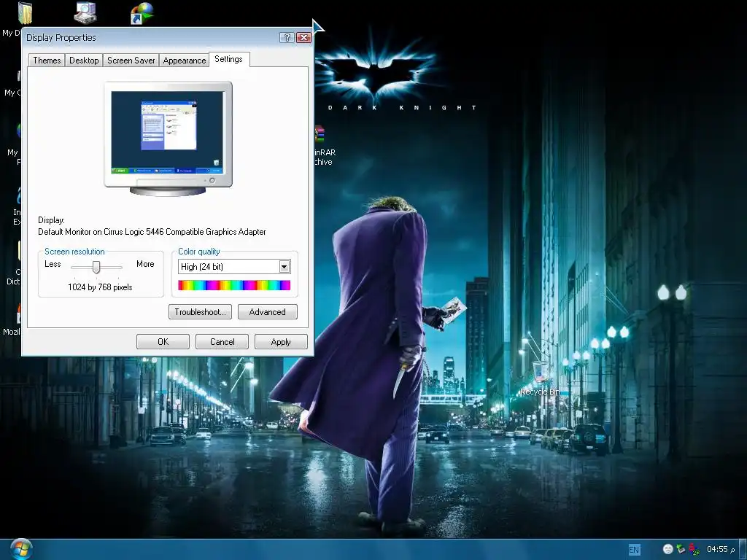Click the Troubleshoot... button

tap(200, 312)
